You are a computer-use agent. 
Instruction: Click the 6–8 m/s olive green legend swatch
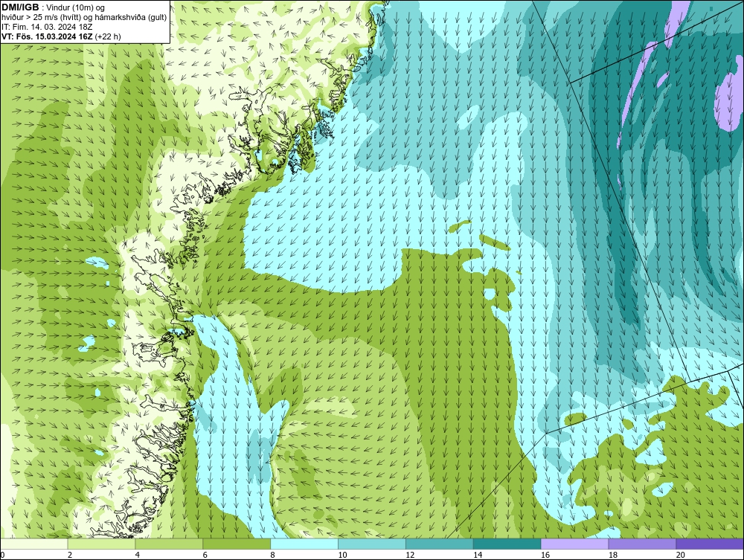click(x=237, y=544)
